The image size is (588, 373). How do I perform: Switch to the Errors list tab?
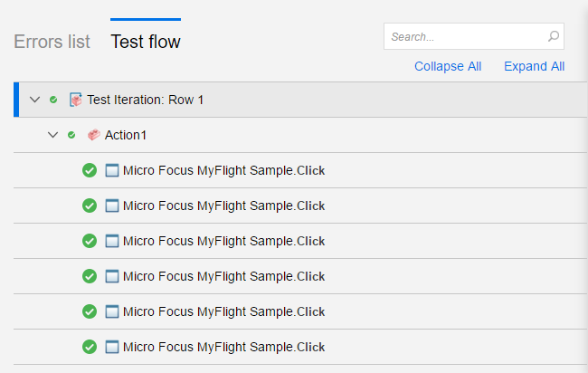click(x=52, y=42)
